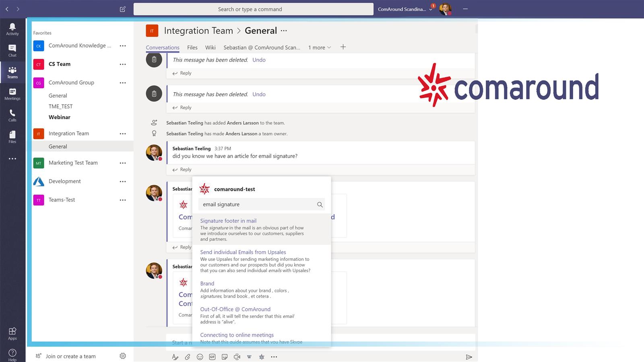Go forward with the forward arrow

pyautogui.click(x=18, y=9)
